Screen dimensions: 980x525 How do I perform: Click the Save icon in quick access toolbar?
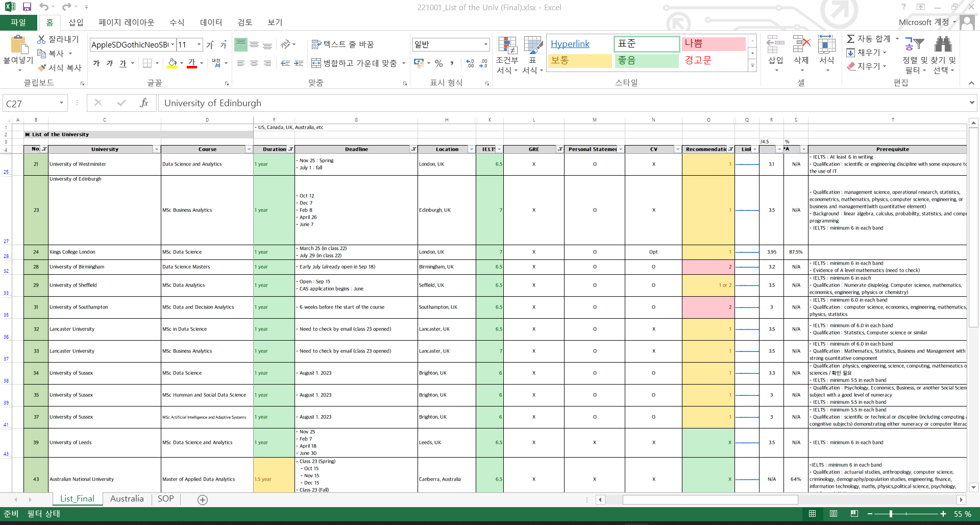27,7
